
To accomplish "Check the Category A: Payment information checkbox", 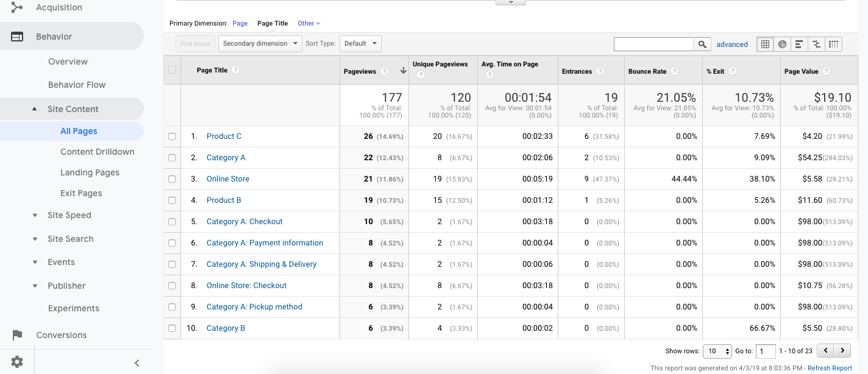I will (x=172, y=243).
